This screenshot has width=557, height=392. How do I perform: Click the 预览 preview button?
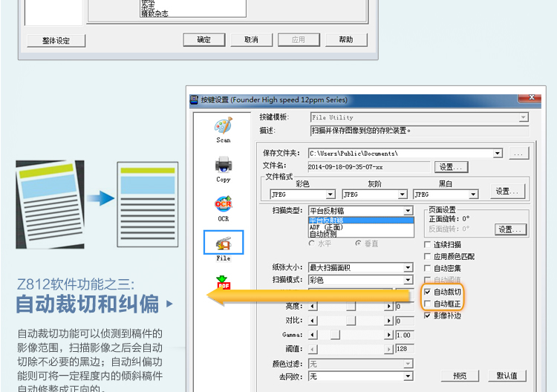click(x=460, y=376)
